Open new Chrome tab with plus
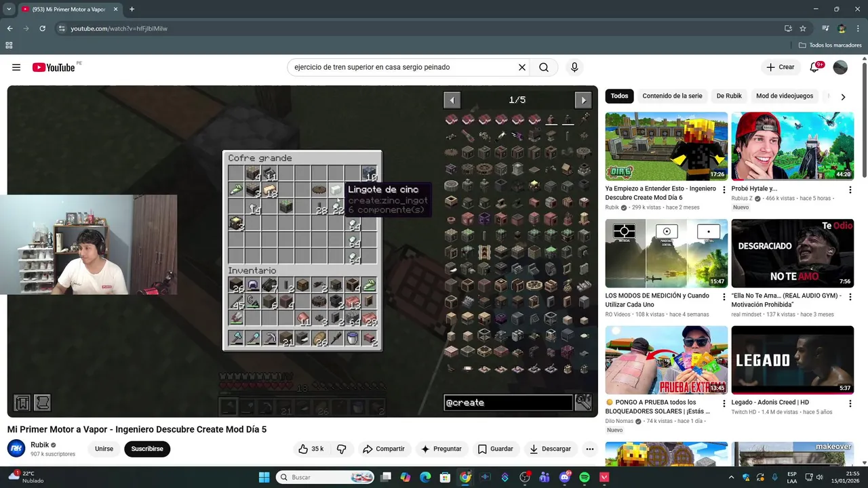Image resolution: width=868 pixels, height=488 pixels. [x=132, y=9]
